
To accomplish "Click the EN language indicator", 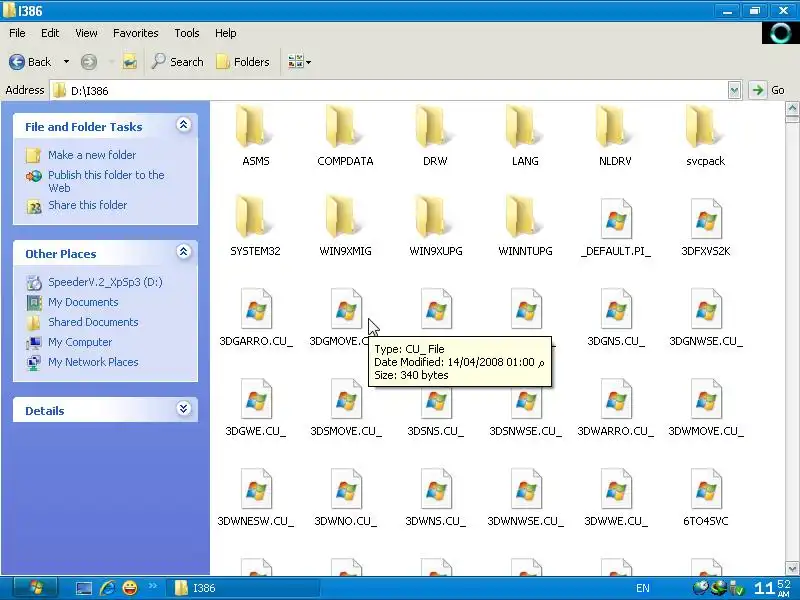I will [643, 588].
